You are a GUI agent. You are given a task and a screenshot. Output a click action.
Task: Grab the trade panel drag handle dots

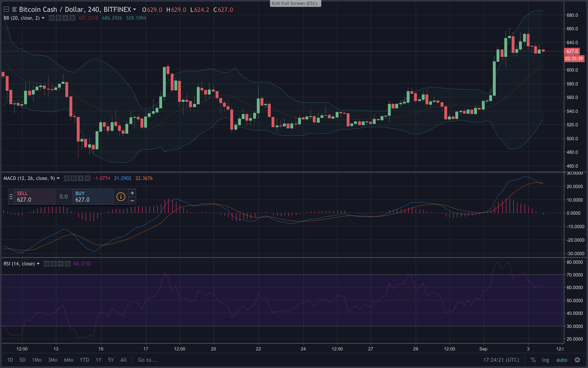pos(11,197)
